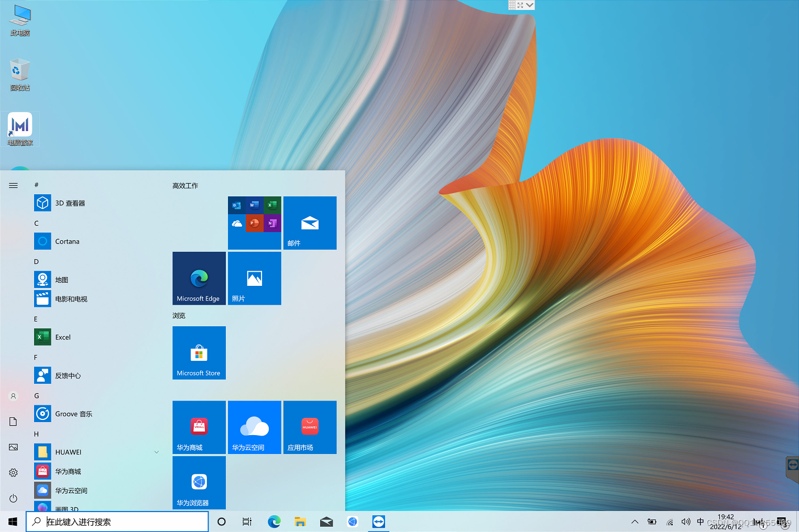Open the clock showing 19:42
The image size is (799, 532).
726,522
